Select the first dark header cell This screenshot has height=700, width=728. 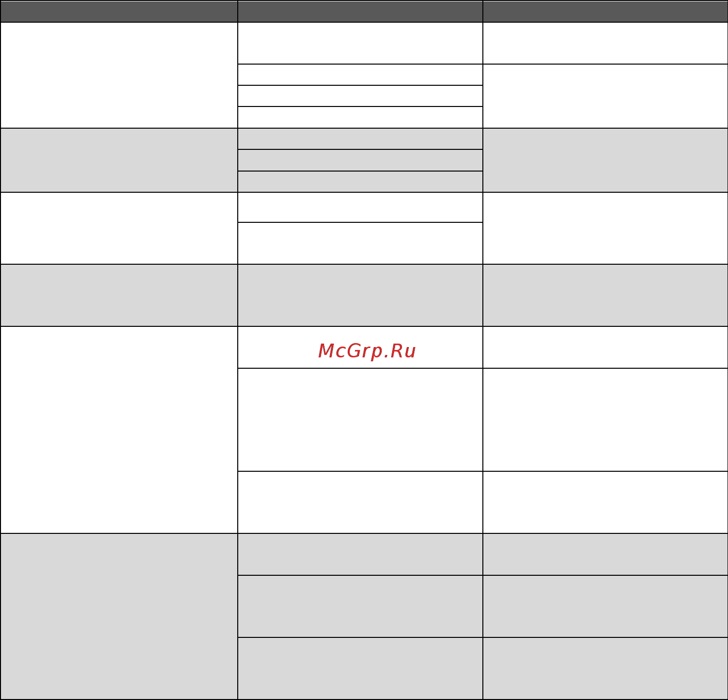click(x=119, y=11)
